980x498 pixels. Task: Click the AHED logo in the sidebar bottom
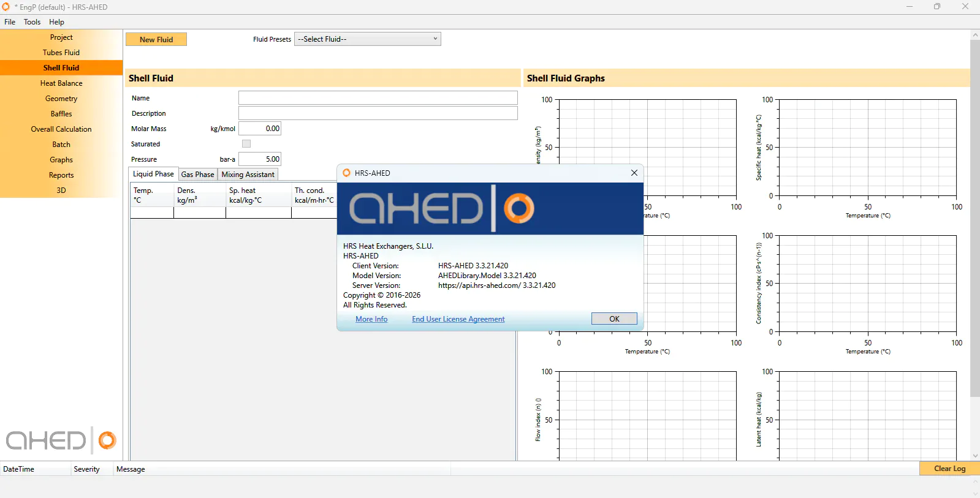point(61,440)
